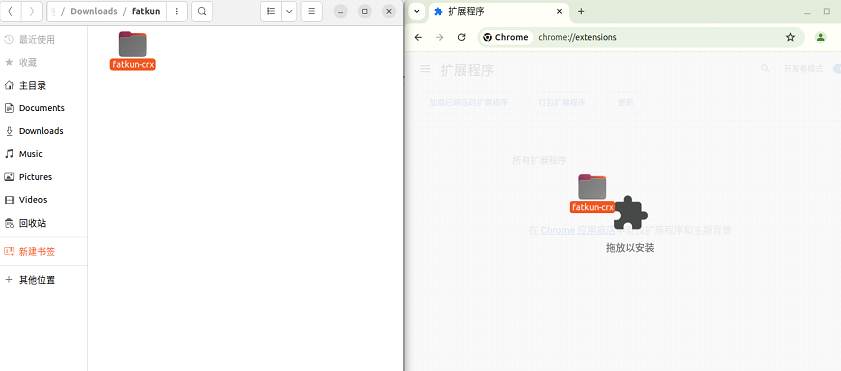Open Music in the sidebar
The image size is (841, 371).
(43, 154)
